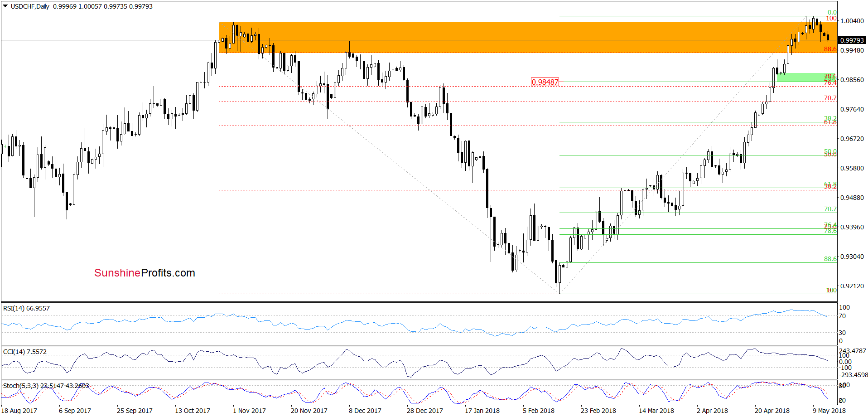Click the 2 Apr 2018 date label
Screen dimensions: 868x417
tap(712, 411)
